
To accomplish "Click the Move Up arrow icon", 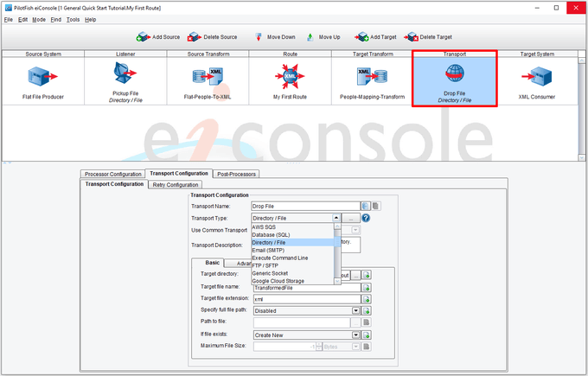I will click(310, 37).
